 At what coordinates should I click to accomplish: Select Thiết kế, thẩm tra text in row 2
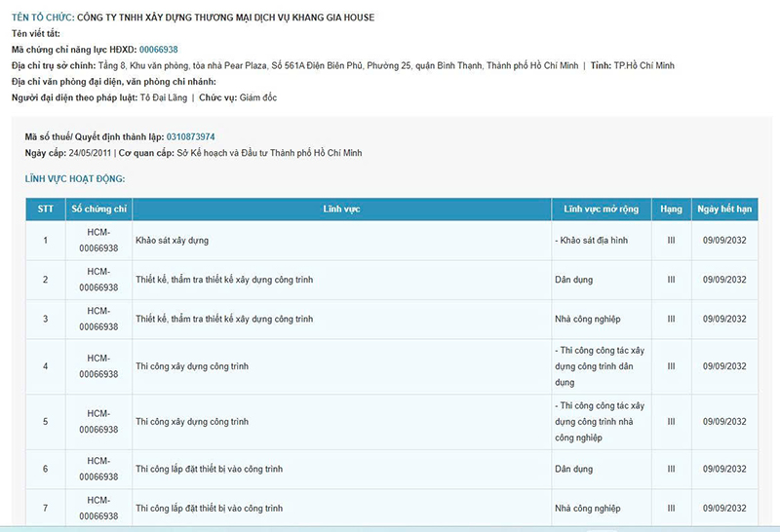pos(224,280)
